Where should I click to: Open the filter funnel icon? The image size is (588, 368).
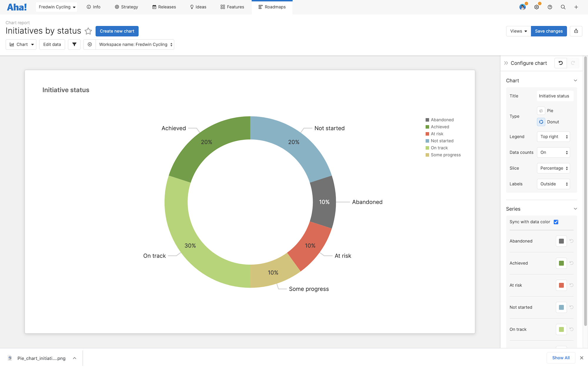tap(74, 44)
